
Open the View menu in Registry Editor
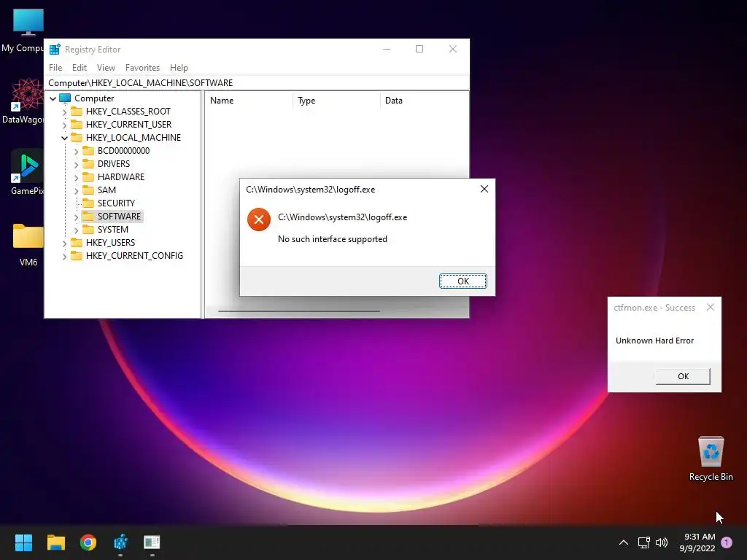pyautogui.click(x=106, y=68)
